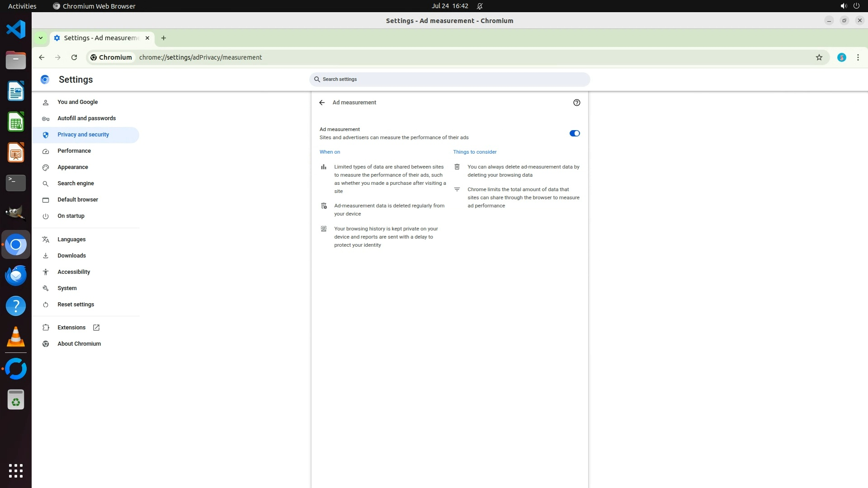Navigate back with browser back arrow

click(x=42, y=57)
